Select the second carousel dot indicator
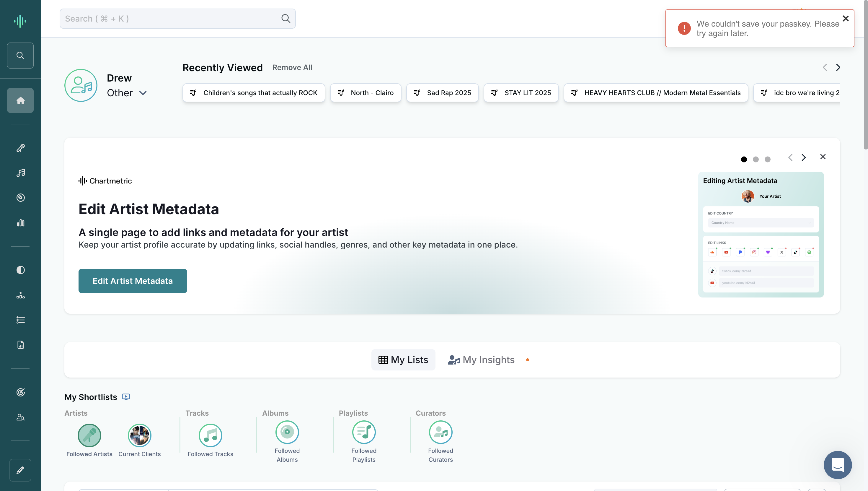This screenshot has width=868, height=491. click(756, 159)
